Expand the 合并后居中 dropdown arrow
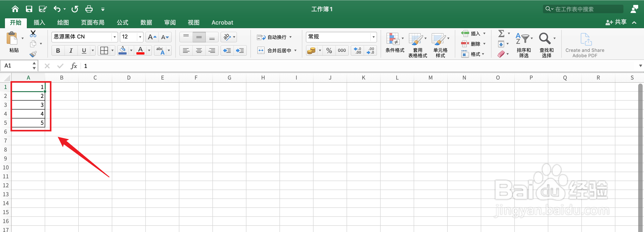This screenshot has height=232, width=644. point(295,51)
